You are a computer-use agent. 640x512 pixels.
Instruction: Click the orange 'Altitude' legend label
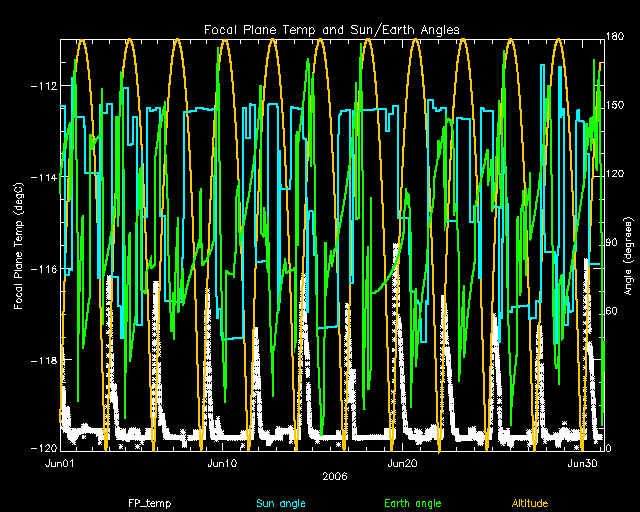tap(530, 502)
